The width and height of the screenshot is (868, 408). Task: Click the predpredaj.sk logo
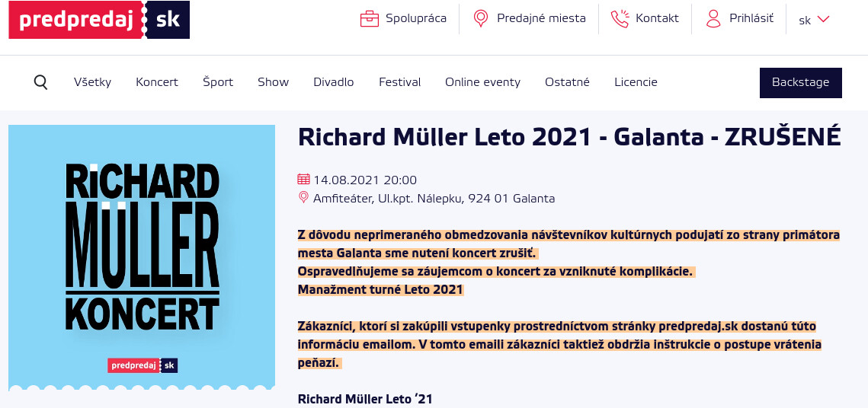point(99,20)
